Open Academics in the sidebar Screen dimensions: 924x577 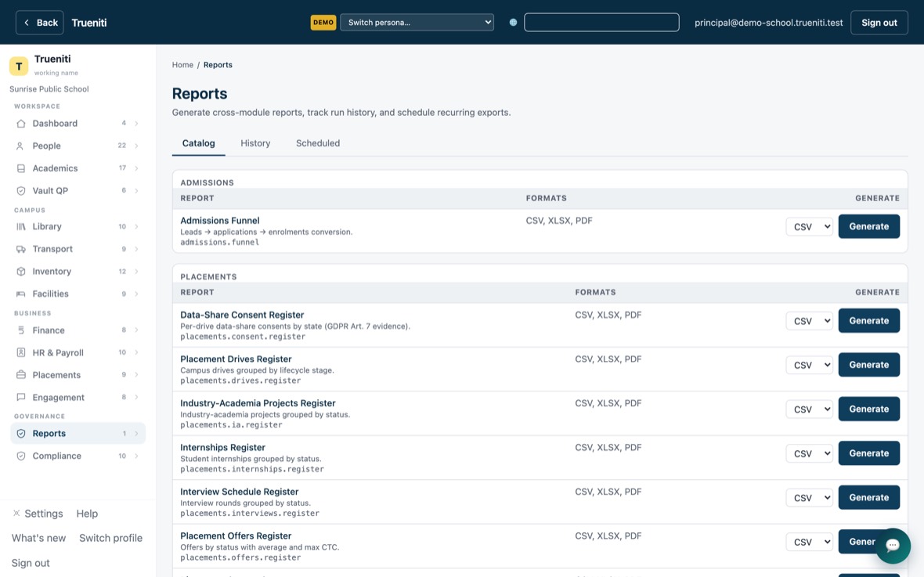(x=78, y=168)
